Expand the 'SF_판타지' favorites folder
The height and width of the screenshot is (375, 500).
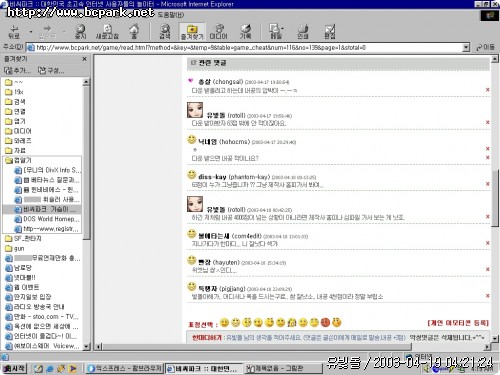23,239
